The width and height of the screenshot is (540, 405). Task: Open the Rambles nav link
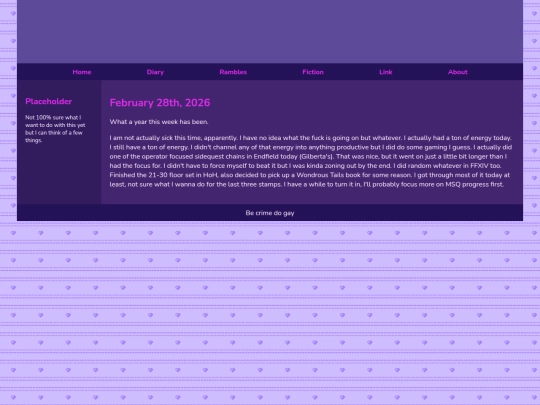[x=233, y=72]
